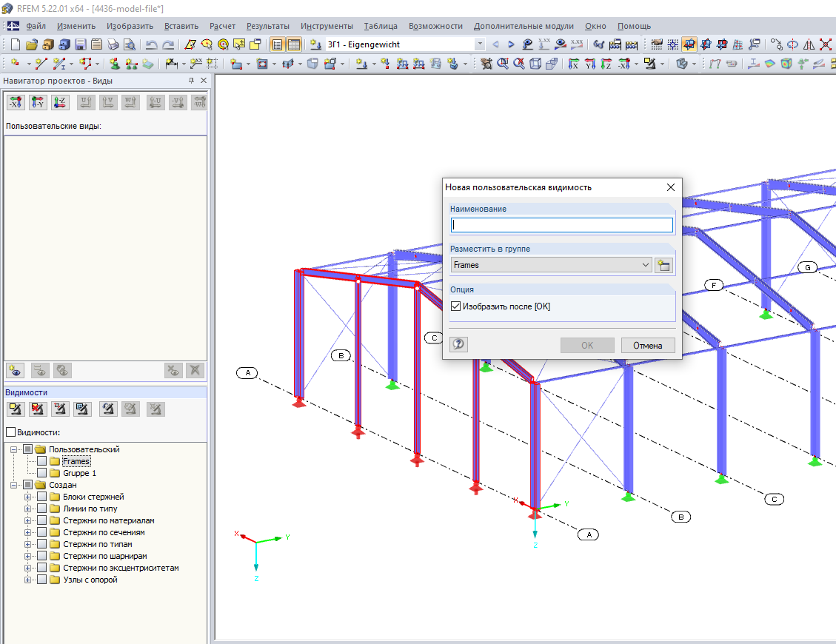836x644 pixels.
Task: Save the model with the floppy disk icon
Action: (81, 44)
